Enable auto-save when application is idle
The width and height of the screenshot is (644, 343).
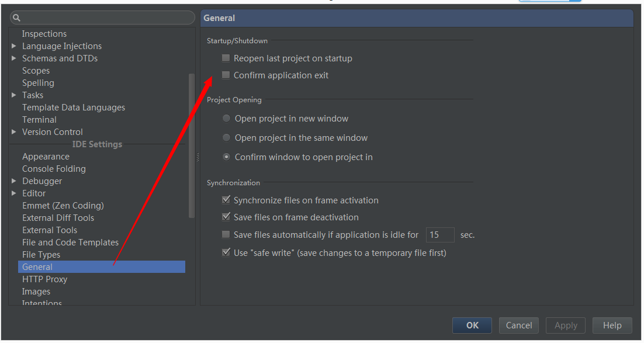pos(226,235)
